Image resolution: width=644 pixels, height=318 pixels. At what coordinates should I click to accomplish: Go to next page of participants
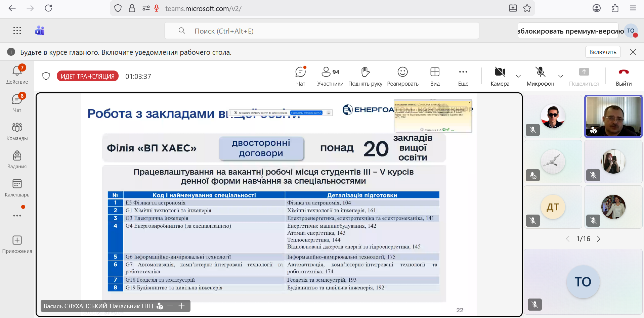599,239
